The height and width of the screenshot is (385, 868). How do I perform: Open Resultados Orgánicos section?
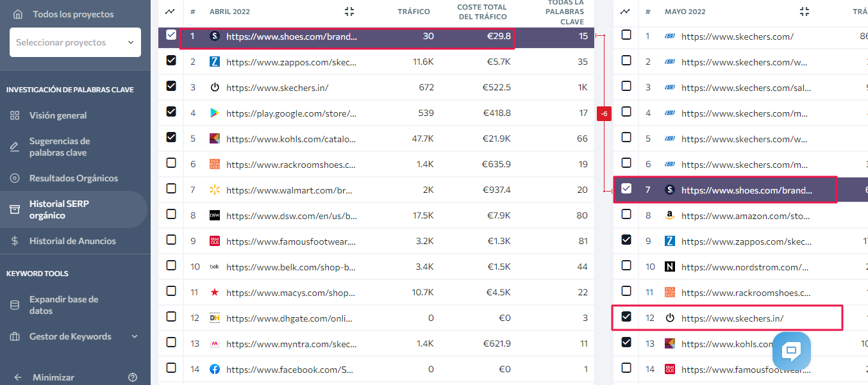pos(74,178)
